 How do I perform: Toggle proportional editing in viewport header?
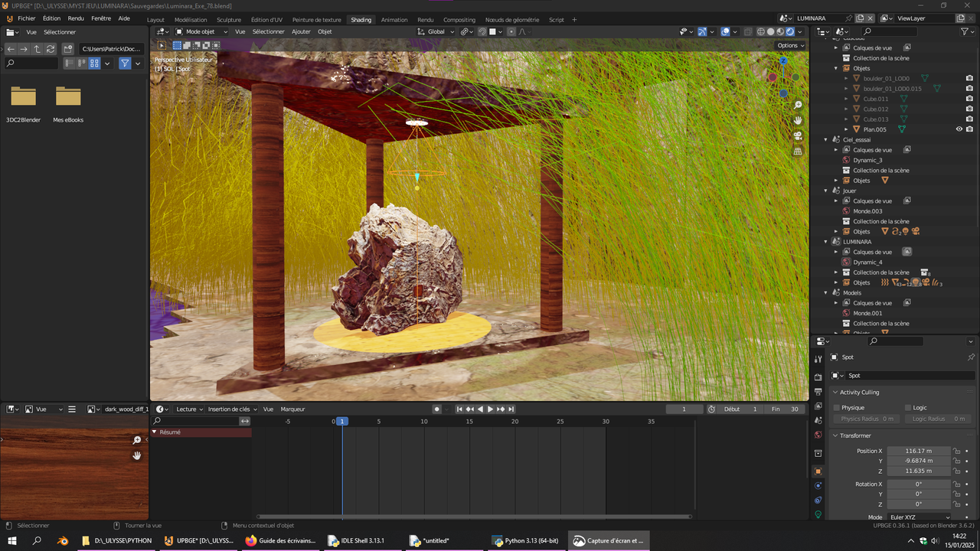511,32
